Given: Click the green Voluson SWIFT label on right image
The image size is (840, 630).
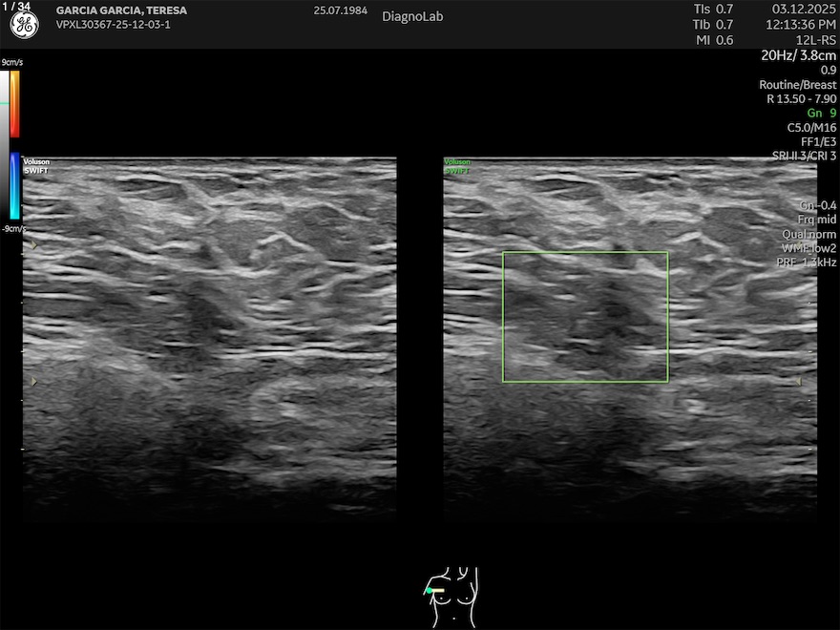Looking at the screenshot, I should [457, 166].
